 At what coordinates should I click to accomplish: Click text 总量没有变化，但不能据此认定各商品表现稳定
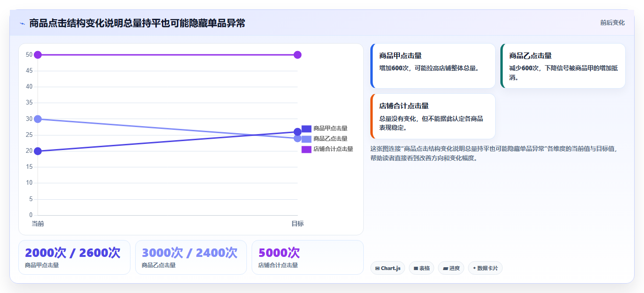coord(431,123)
